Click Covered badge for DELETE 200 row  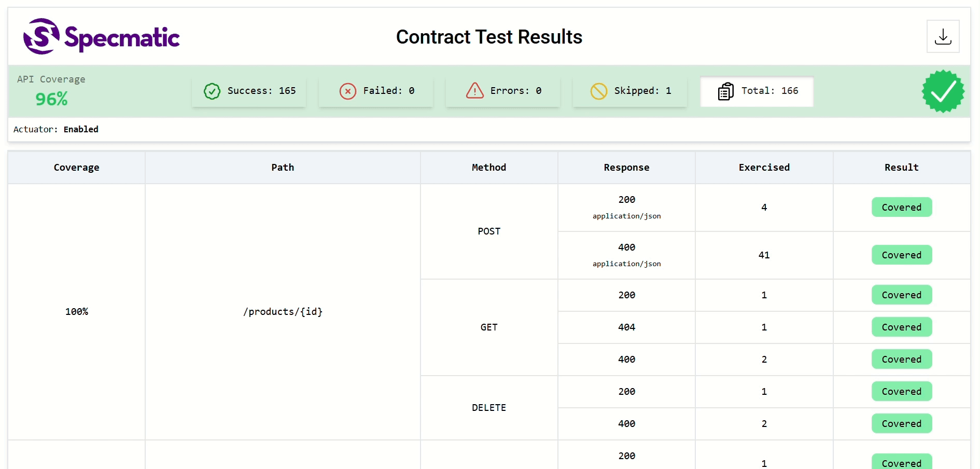pos(901,391)
